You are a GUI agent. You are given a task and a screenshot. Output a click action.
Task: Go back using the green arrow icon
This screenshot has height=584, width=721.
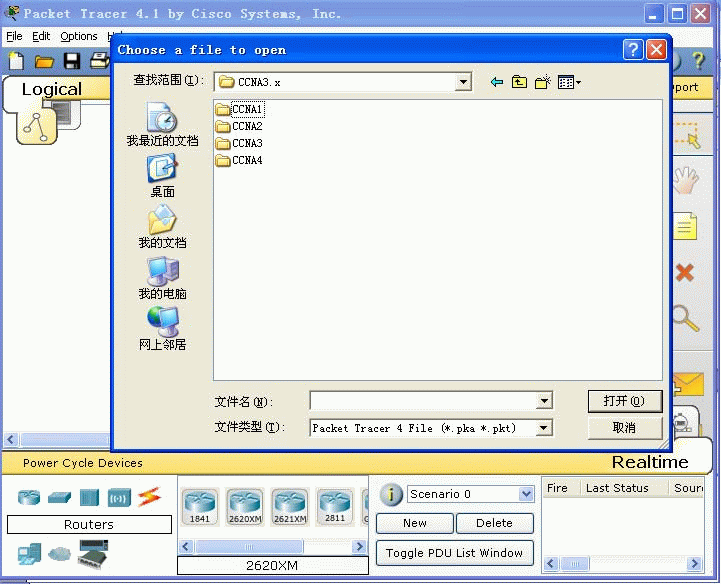[x=497, y=82]
